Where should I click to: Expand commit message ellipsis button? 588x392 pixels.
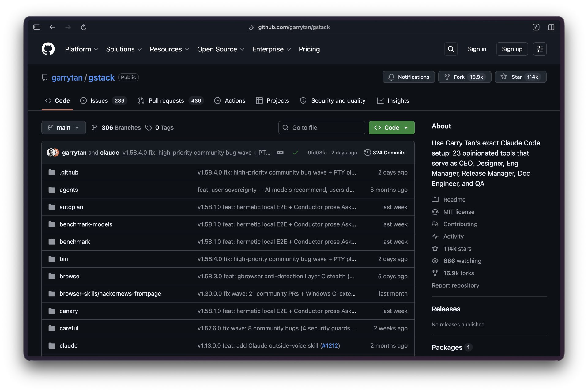[x=280, y=153]
